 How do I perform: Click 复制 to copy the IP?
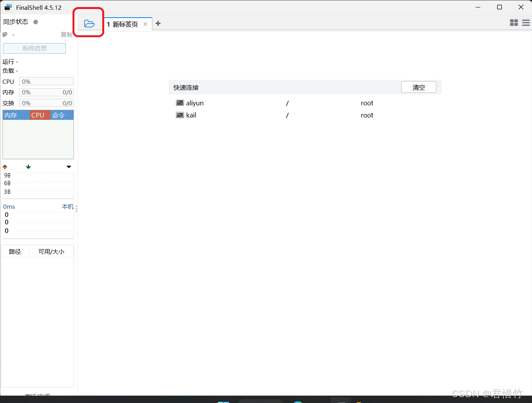coord(66,35)
